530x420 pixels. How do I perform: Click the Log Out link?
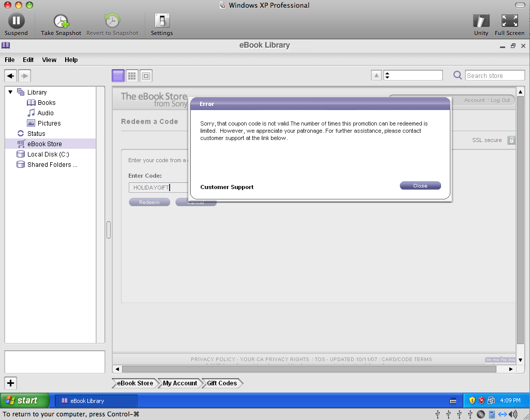500,100
